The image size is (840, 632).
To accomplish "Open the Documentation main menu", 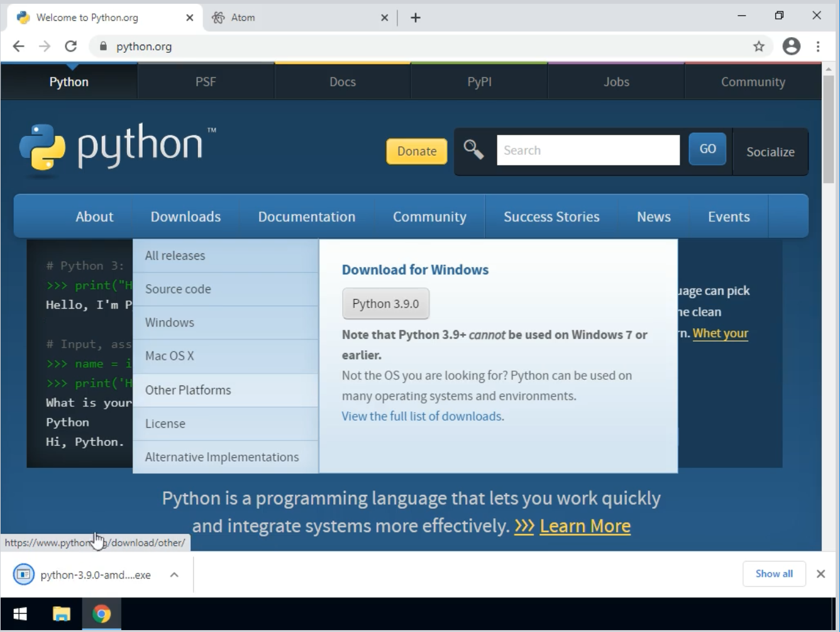I will (307, 216).
